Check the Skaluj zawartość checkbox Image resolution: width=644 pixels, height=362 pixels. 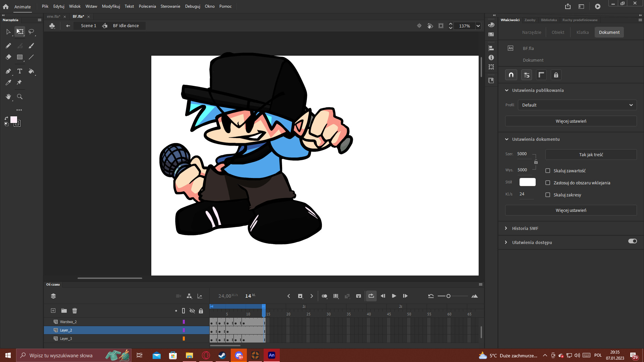click(548, 171)
